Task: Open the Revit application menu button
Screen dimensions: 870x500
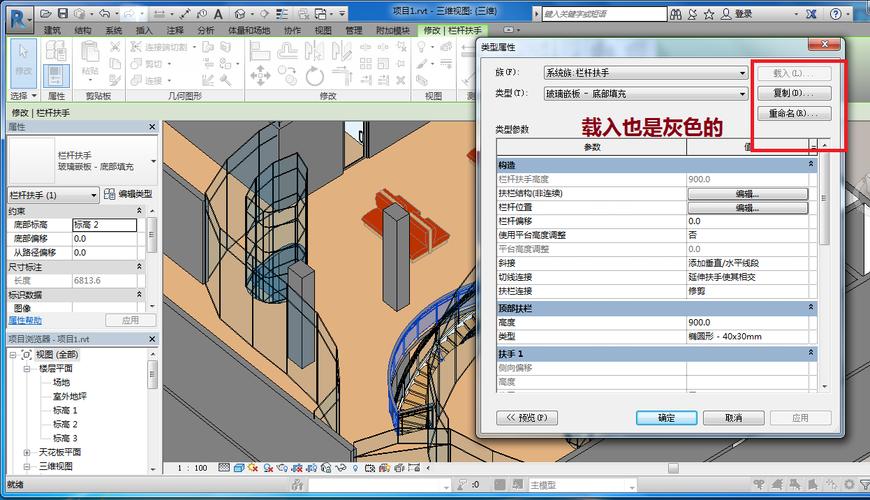Action: point(20,16)
